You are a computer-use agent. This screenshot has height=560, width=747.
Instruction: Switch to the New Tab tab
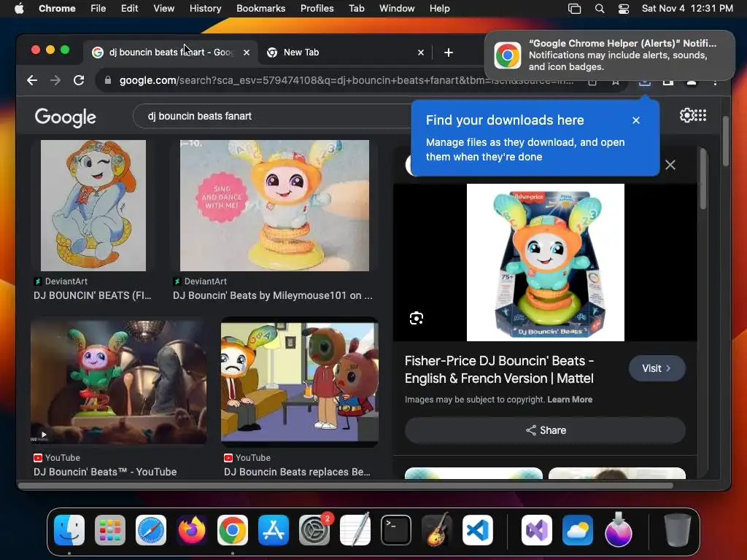click(344, 52)
